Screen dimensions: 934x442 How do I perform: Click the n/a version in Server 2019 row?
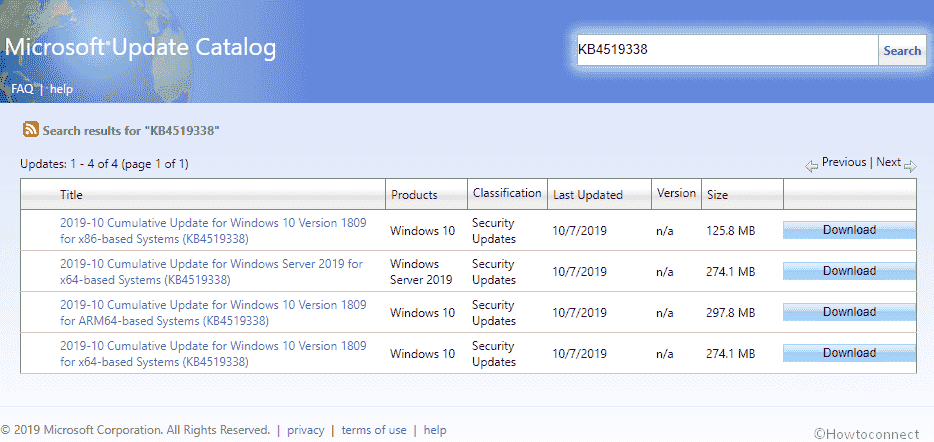click(x=665, y=272)
